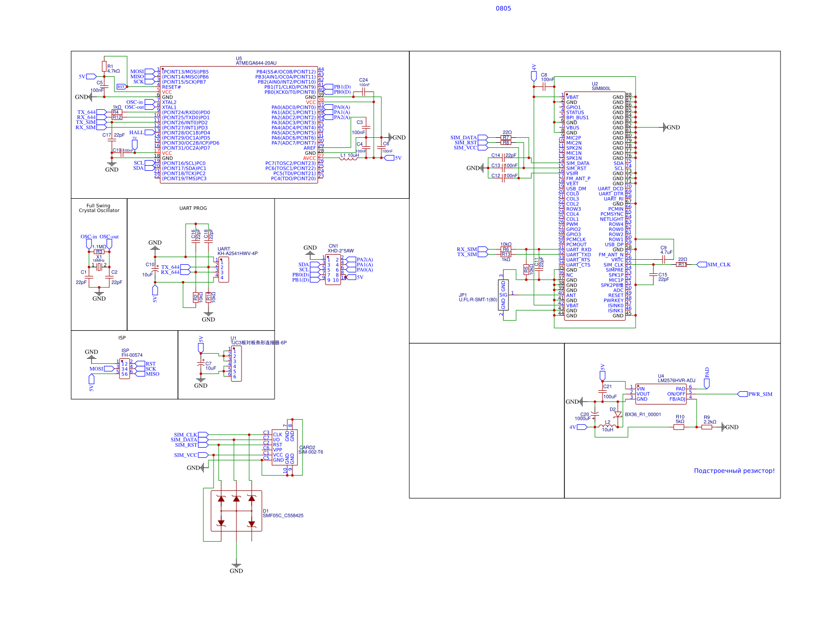840x620 pixels.
Task: Select the CN1 XHD-2*5AW connector label
Action: [x=341, y=248]
